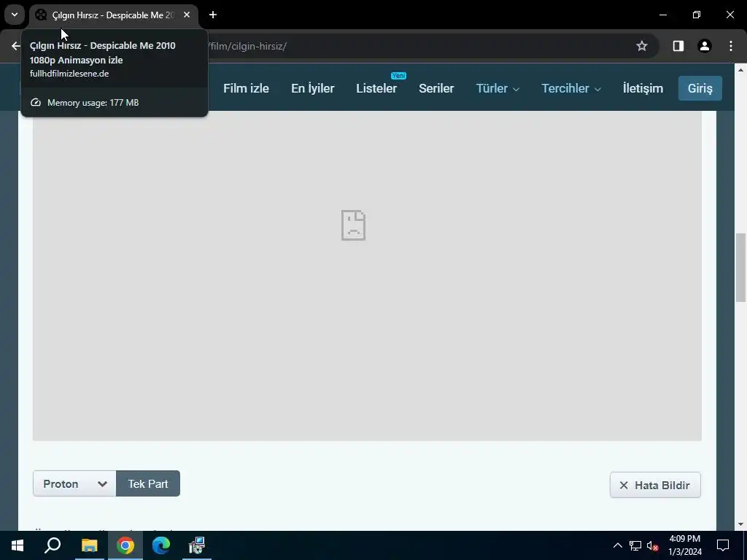Open the Chrome side panel

tap(678, 46)
